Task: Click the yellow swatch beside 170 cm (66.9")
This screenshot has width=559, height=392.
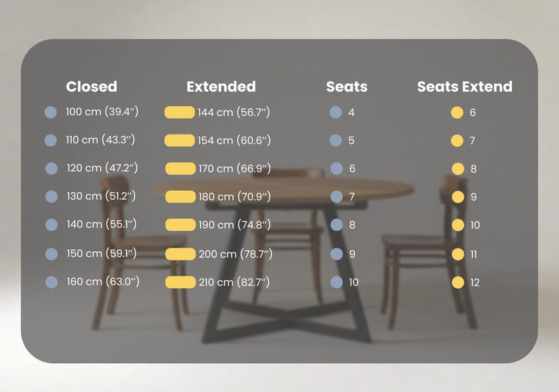Action: pyautogui.click(x=180, y=169)
